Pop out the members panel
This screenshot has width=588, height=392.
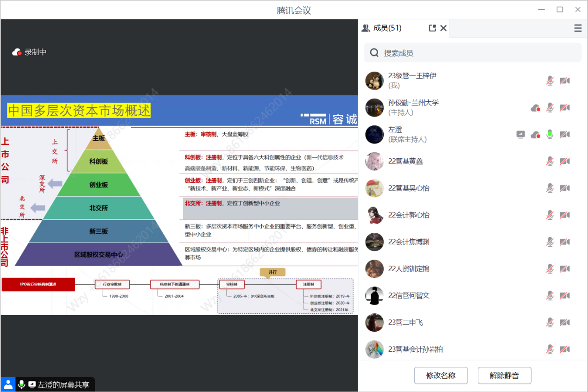click(x=432, y=28)
